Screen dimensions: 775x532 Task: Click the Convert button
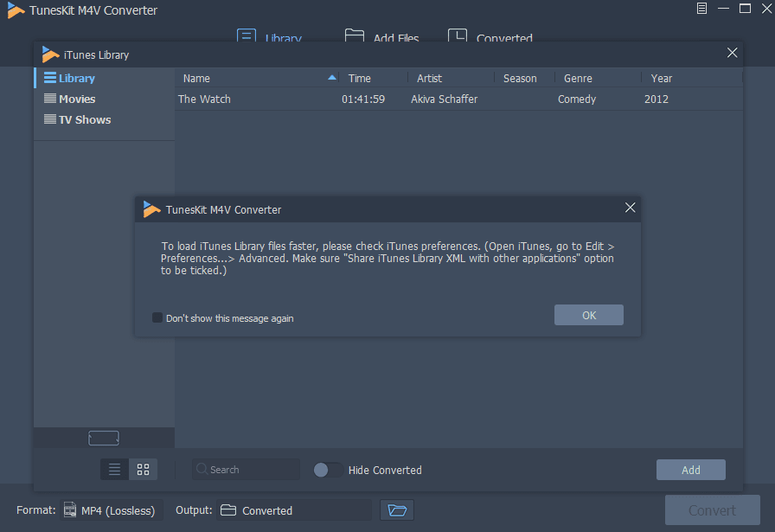pos(712,510)
